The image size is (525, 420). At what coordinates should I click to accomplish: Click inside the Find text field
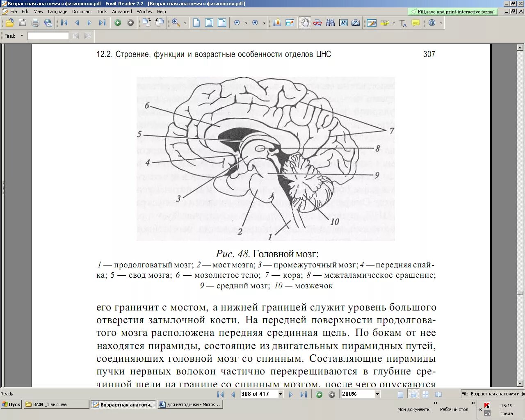pos(48,36)
